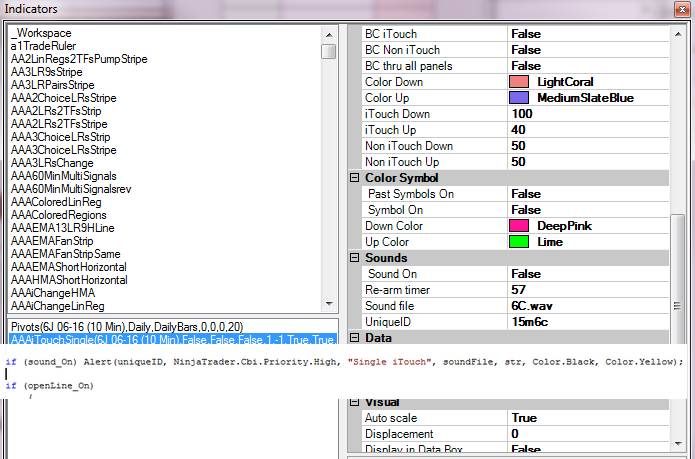This screenshot has height=459, width=695.
Task: Select AAAiChangeLinReg indicator
Action: click(58, 306)
